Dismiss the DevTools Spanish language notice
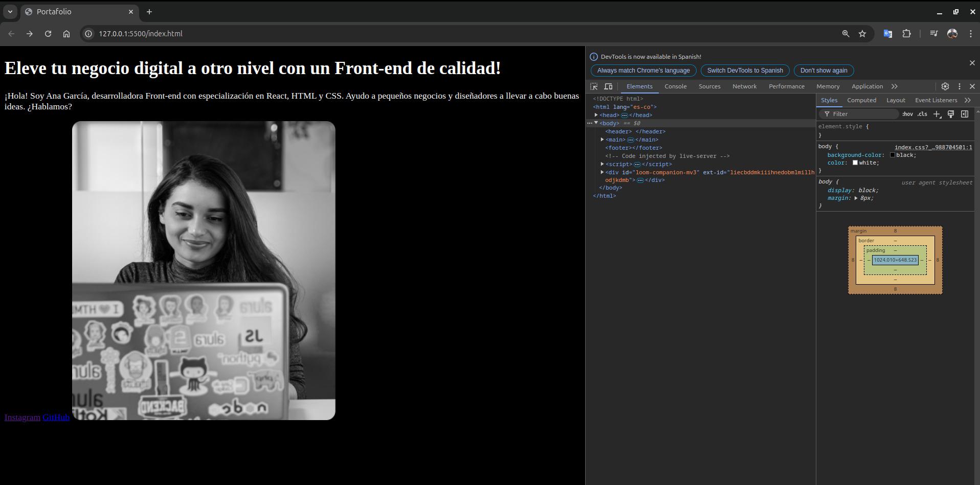 click(x=972, y=63)
